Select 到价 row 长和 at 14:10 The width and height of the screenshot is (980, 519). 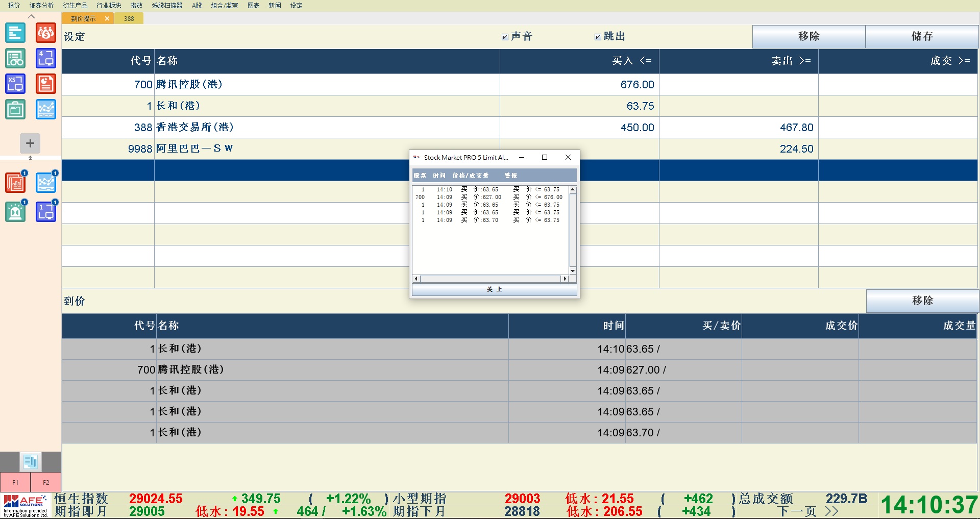(520, 349)
